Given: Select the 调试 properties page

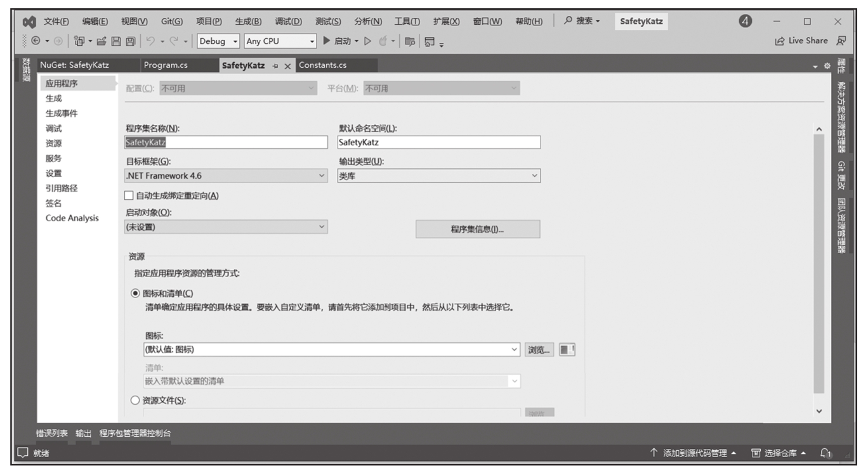Looking at the screenshot, I should click(54, 128).
